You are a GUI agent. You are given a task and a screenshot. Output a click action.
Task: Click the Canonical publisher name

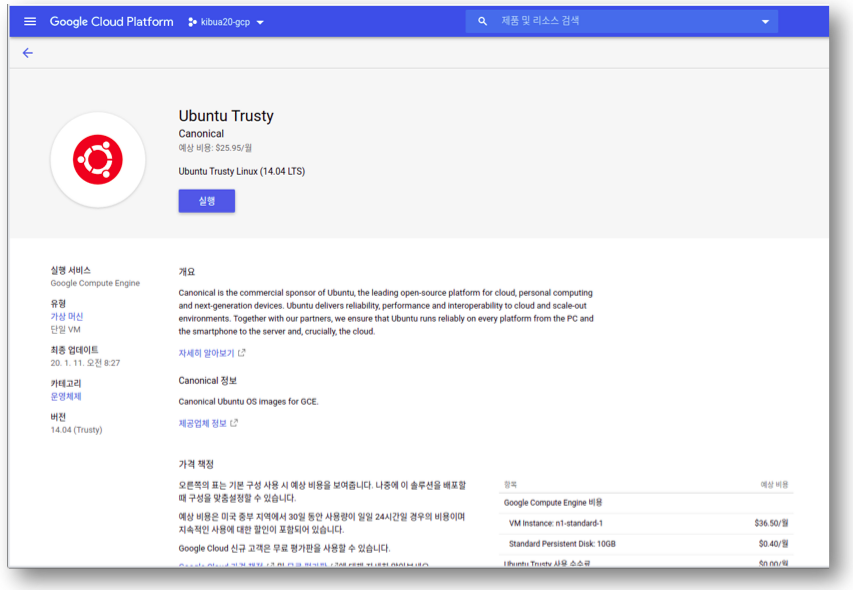(201, 134)
